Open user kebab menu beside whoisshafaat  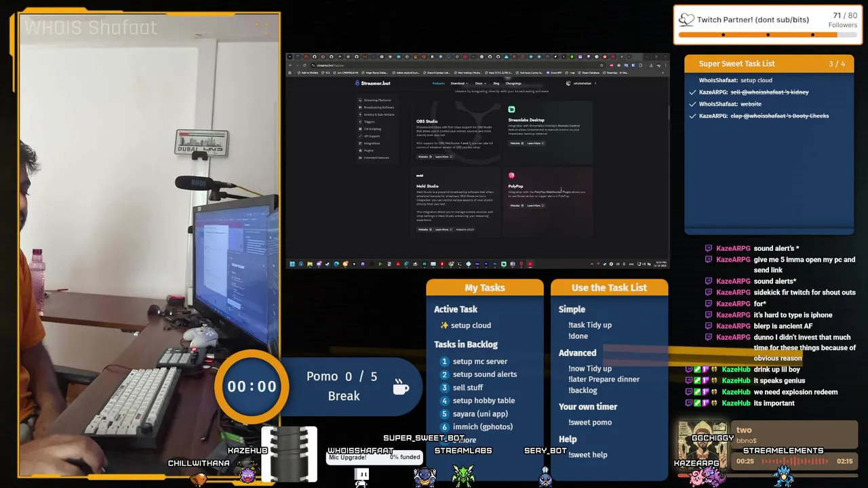[595, 83]
